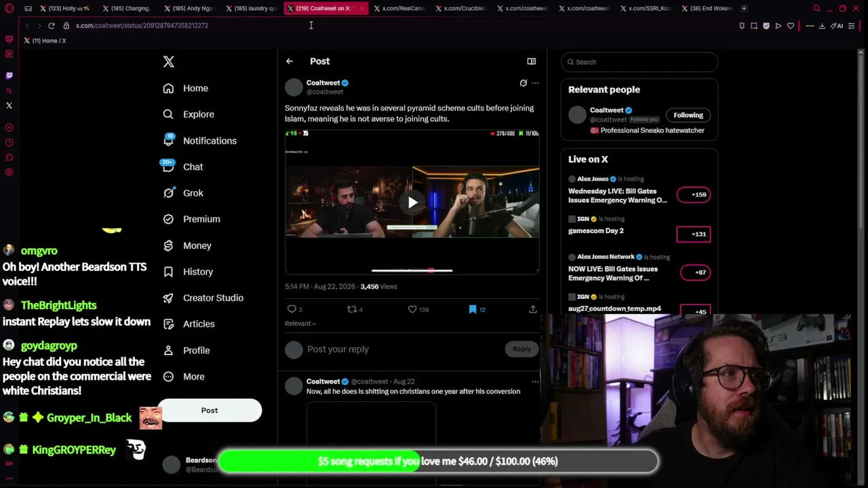The height and width of the screenshot is (488, 868).
Task: Like the post with 138 likes
Action: 412,309
